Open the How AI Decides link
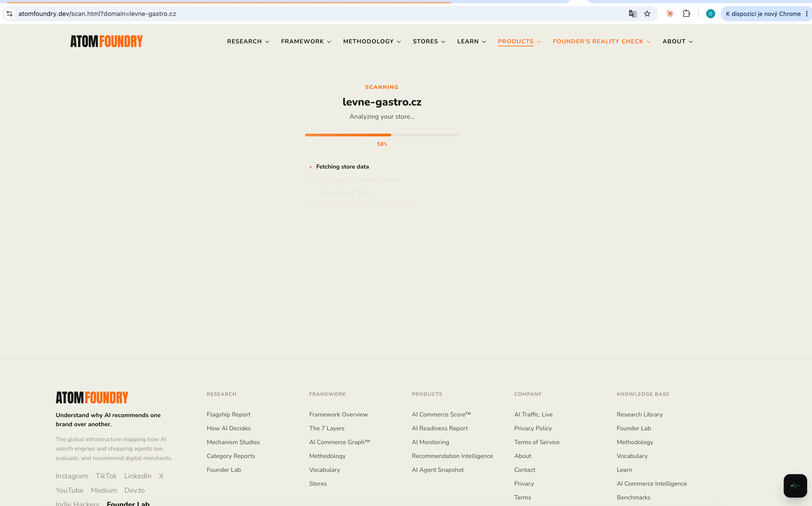The width and height of the screenshot is (812, 506). coord(229,428)
